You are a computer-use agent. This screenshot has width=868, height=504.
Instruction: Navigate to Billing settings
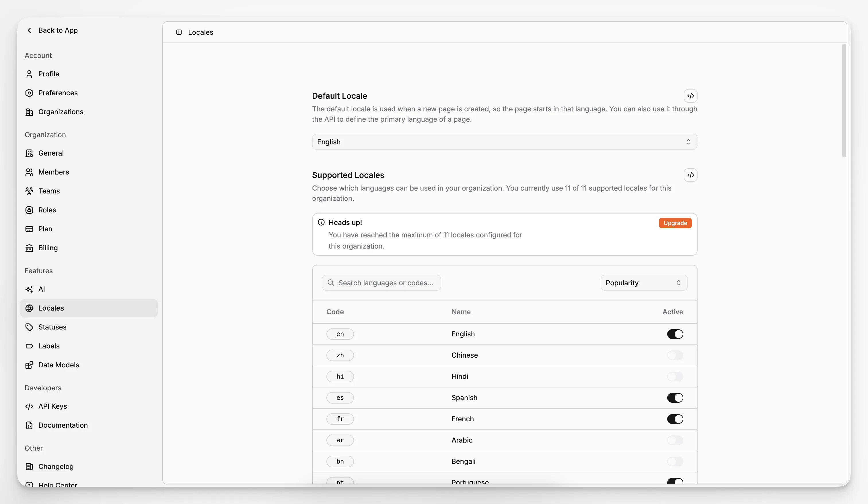point(89,248)
